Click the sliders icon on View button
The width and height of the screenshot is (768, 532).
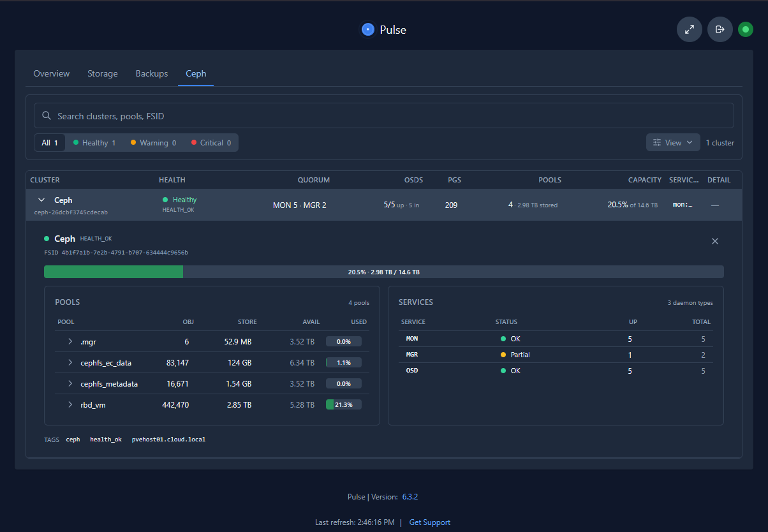[x=657, y=143]
